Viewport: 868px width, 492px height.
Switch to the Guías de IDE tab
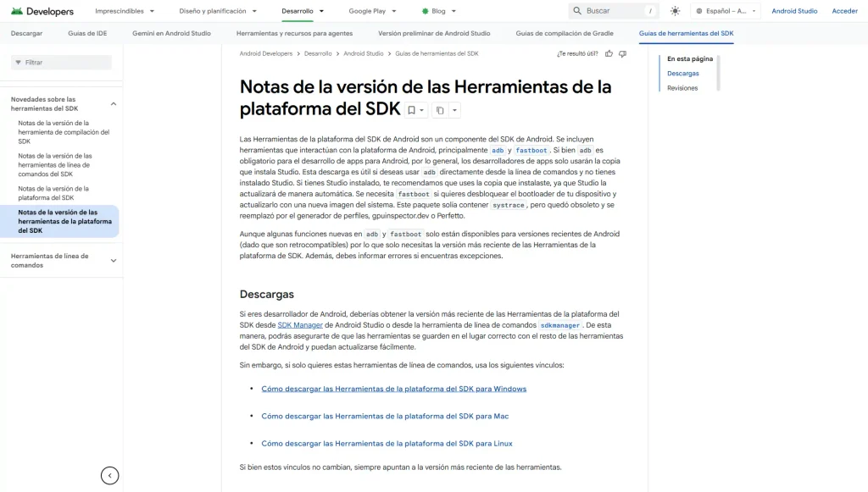(x=87, y=33)
